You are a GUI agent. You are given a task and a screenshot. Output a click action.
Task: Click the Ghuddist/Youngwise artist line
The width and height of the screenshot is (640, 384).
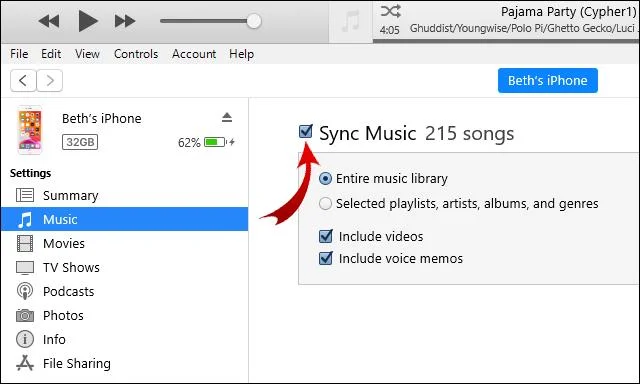pyautogui.click(x=524, y=28)
